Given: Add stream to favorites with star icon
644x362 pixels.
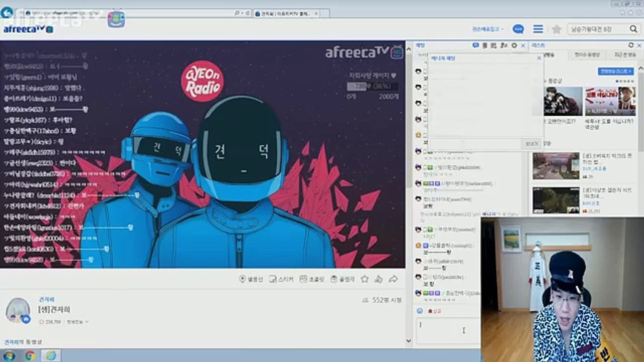Looking at the screenshot, I should [x=365, y=279].
